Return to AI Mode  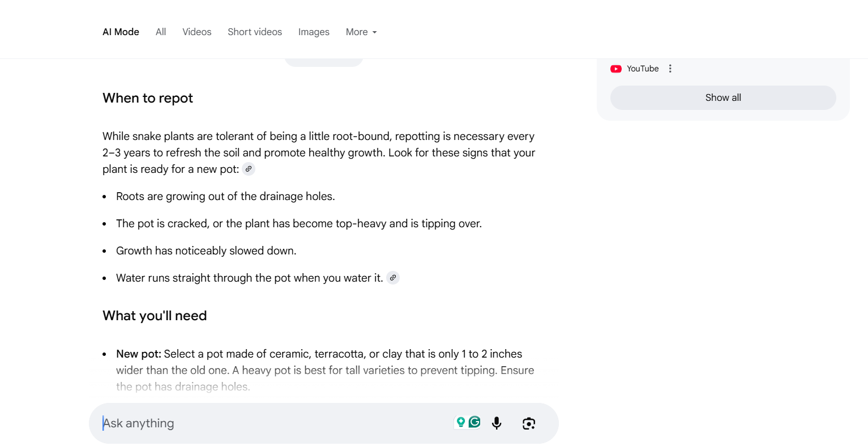[121, 32]
